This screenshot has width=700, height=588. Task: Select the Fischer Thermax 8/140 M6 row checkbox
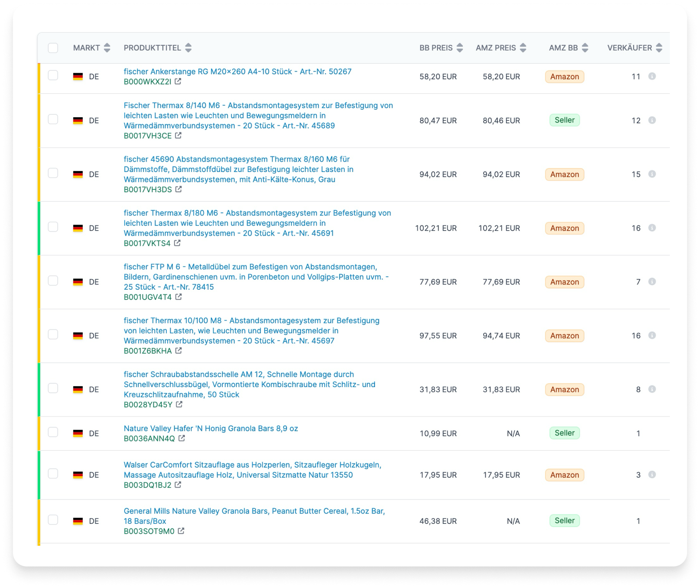(53, 119)
